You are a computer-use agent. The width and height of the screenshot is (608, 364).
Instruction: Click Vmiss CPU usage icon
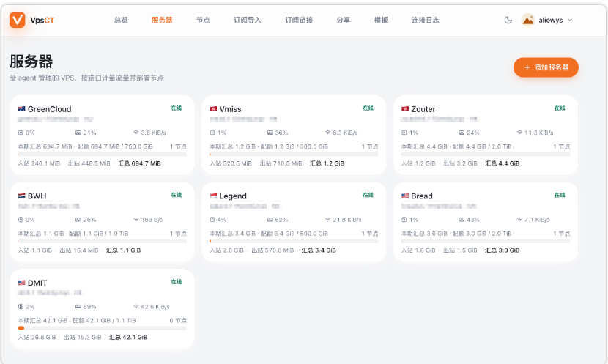click(x=212, y=133)
